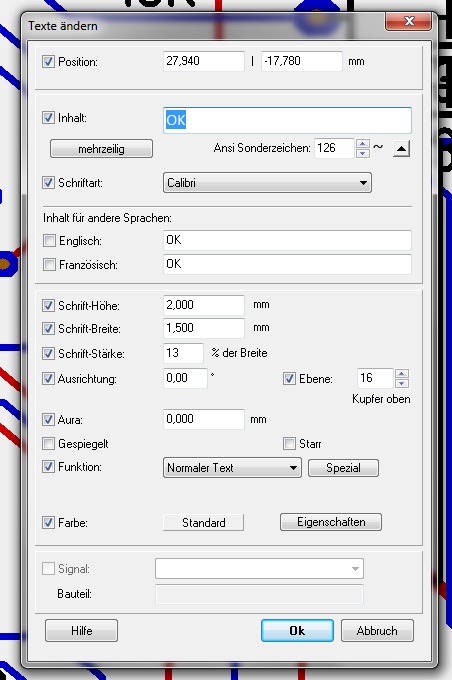Open the Eigenschaften properties button
The width and height of the screenshot is (452, 680).
point(331,522)
